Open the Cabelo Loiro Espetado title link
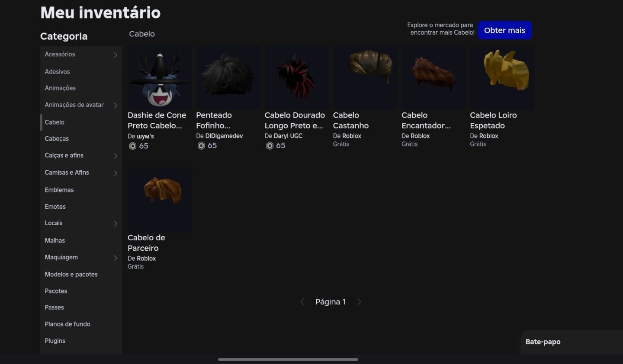Image resolution: width=623 pixels, height=364 pixels. click(x=494, y=121)
